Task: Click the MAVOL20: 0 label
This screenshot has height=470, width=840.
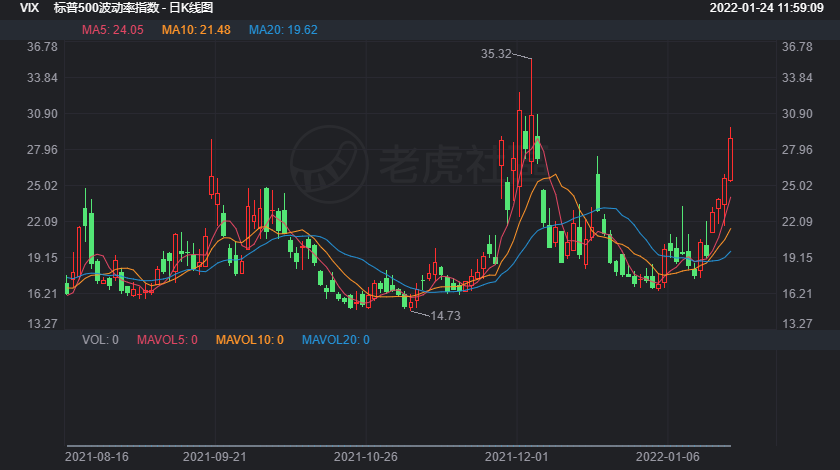Action: (x=335, y=340)
